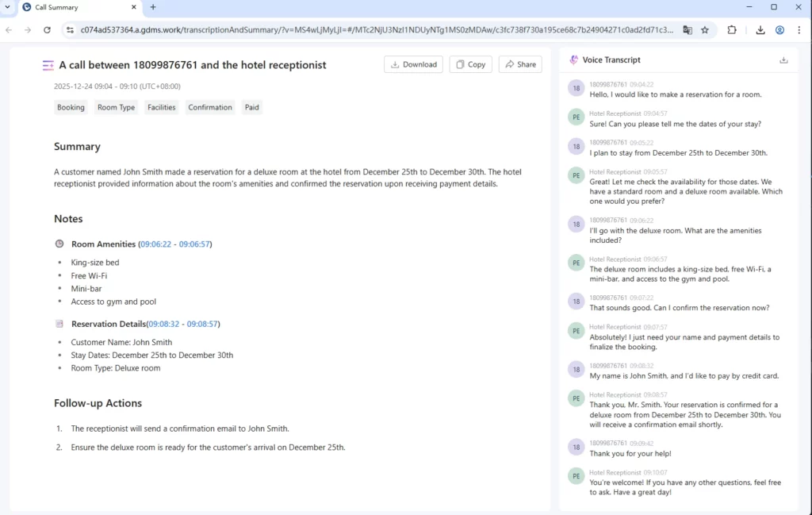Reload the current page

pos(47,30)
